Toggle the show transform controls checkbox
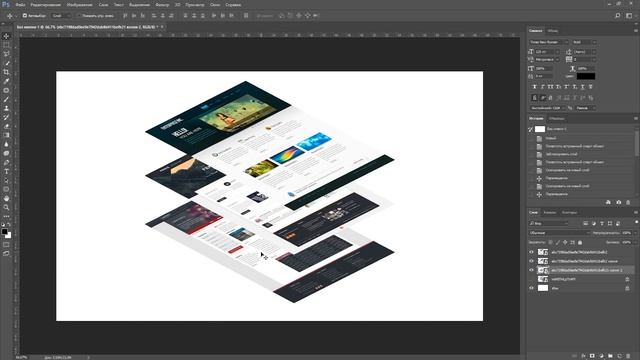This screenshot has height=360, width=640. (79, 16)
